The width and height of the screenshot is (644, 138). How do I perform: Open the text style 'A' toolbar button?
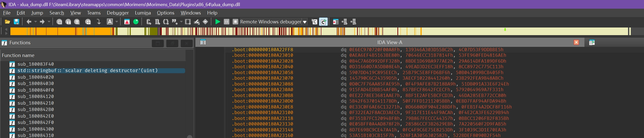pyautogui.click(x=110, y=22)
